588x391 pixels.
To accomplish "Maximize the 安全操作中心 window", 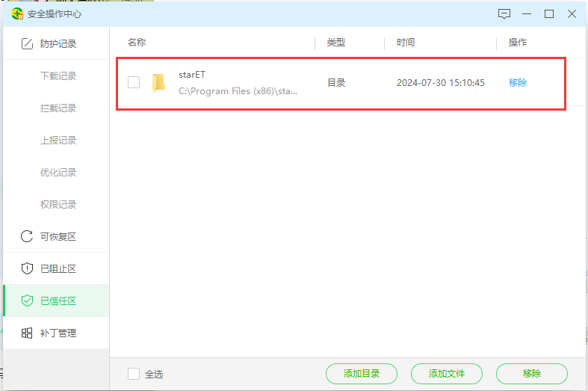I will 549,14.
